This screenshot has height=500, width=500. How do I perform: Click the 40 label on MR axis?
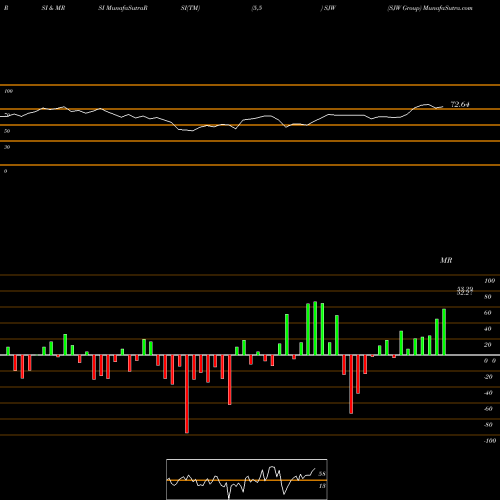coord(488,329)
